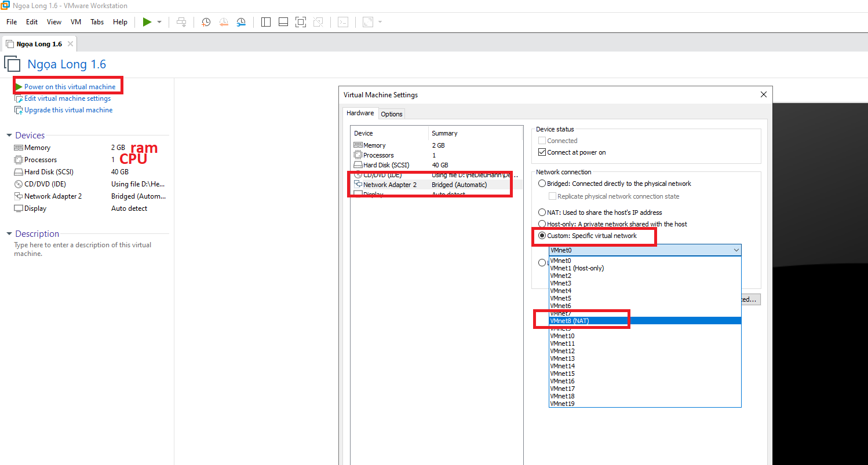
Task: Click the Processors icon in settings list
Action: tap(358, 155)
